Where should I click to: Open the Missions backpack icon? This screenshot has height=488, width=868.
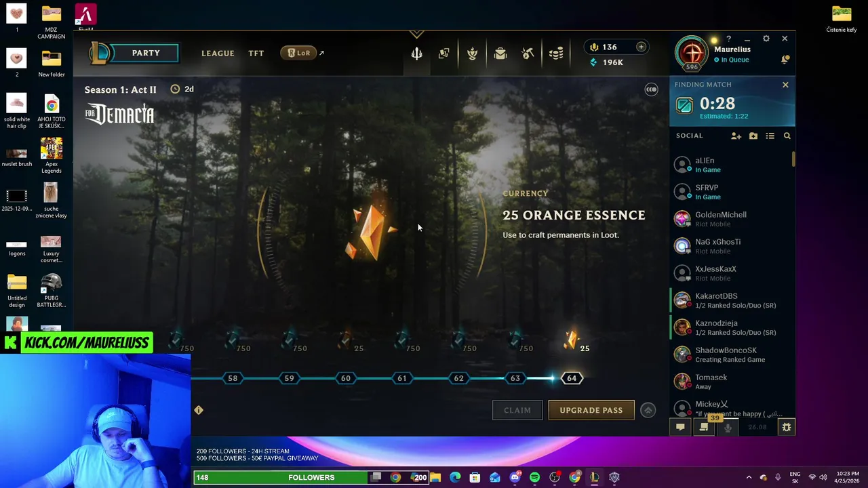500,54
